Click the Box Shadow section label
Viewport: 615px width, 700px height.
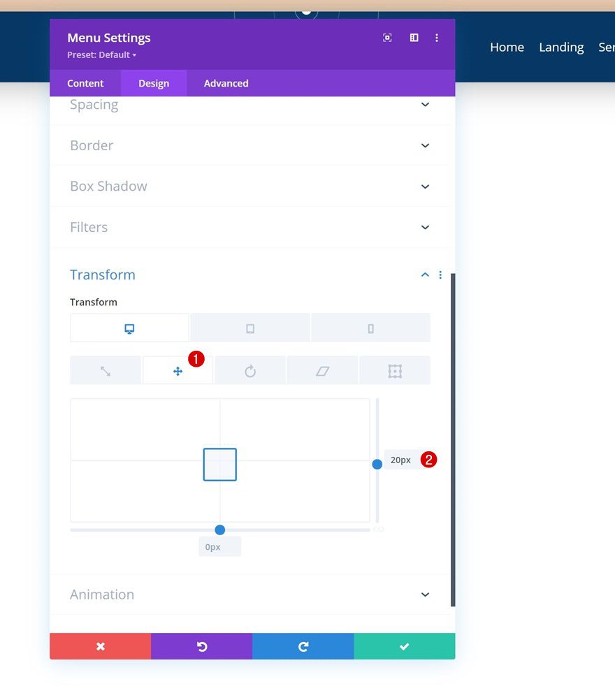click(108, 186)
